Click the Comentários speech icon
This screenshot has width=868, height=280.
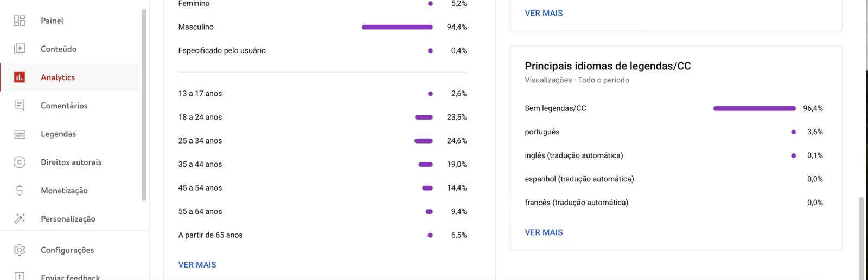20,106
